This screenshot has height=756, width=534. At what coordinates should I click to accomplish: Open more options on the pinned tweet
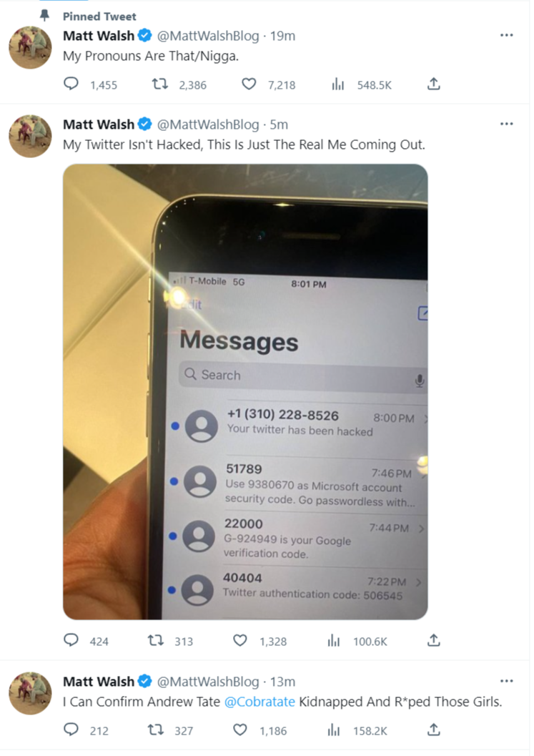[507, 35]
